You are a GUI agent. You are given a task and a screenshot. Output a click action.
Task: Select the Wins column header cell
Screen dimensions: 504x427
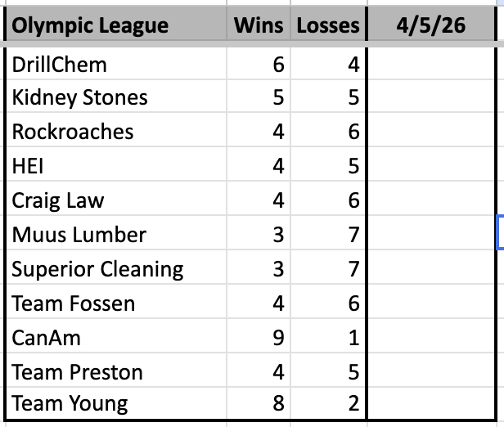pyautogui.click(x=259, y=25)
